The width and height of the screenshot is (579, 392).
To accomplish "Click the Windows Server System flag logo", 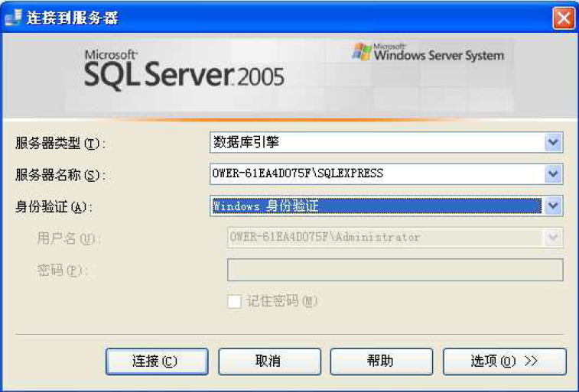I will [362, 52].
